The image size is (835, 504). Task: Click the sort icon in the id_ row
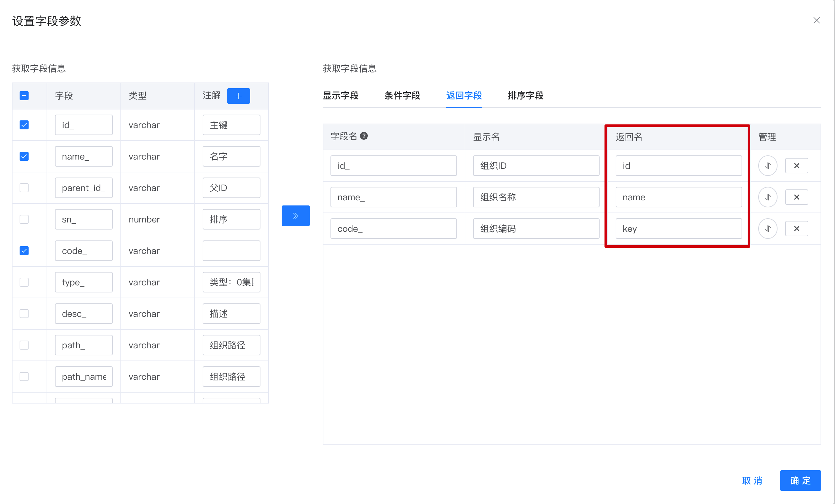(x=768, y=166)
